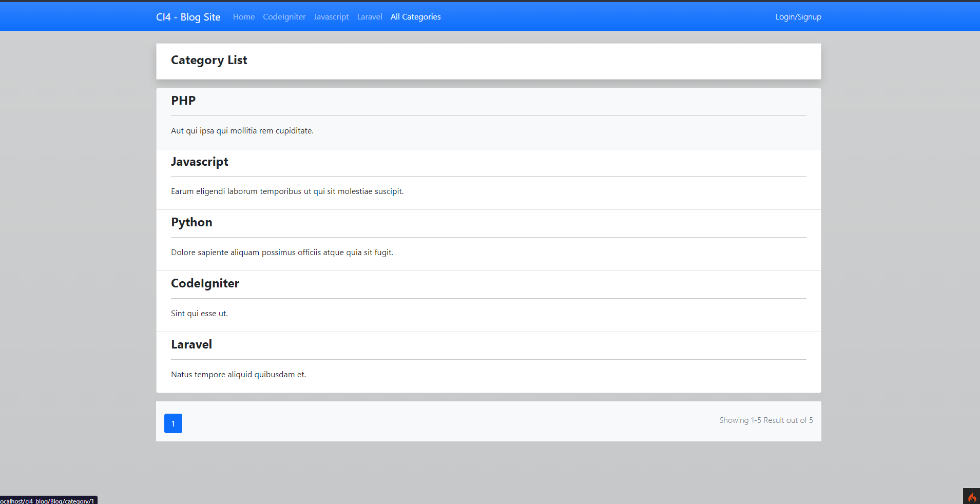Viewport: 980px width, 504px height.
Task: Open the CodeIgniter nav menu item
Action: 284,17
